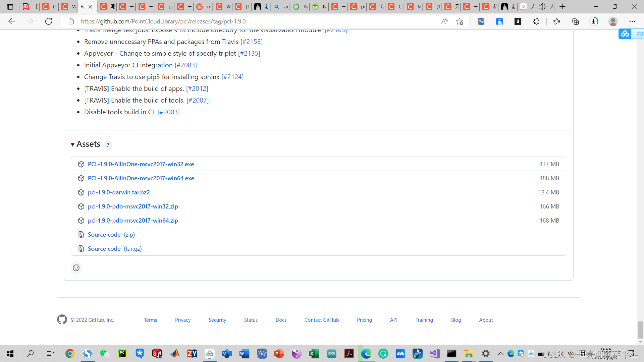
Task: Download PCL-1.9.0-AllInOne-msvc2017-win64.exe
Action: pyautogui.click(x=141, y=178)
